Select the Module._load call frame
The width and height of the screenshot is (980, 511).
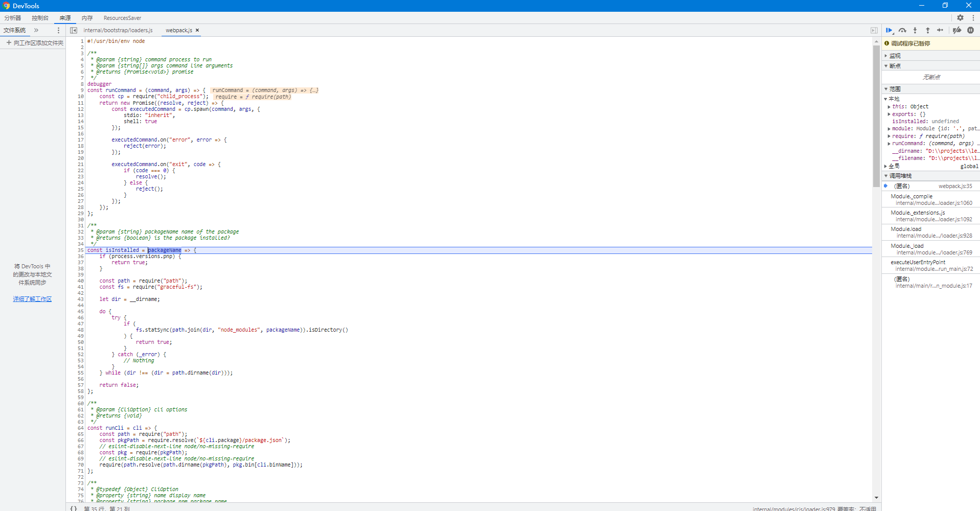pyautogui.click(x=930, y=249)
